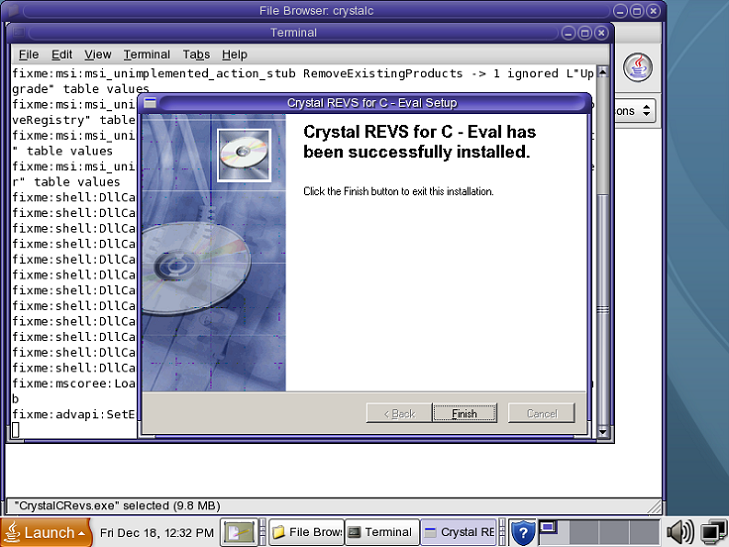The image size is (729, 547).
Task: Click the fixme:advapi:SetE terminal line
Action: 73,414
